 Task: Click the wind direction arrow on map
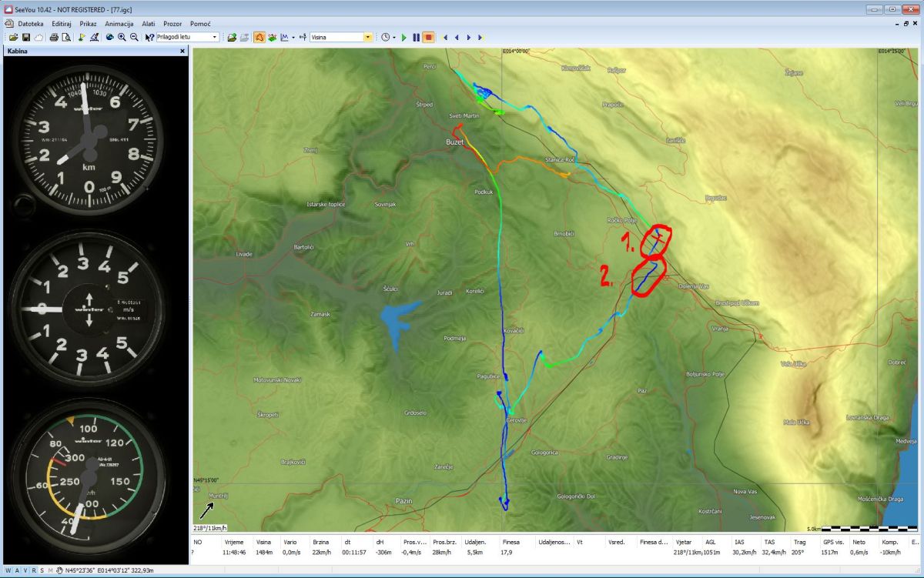(207, 510)
